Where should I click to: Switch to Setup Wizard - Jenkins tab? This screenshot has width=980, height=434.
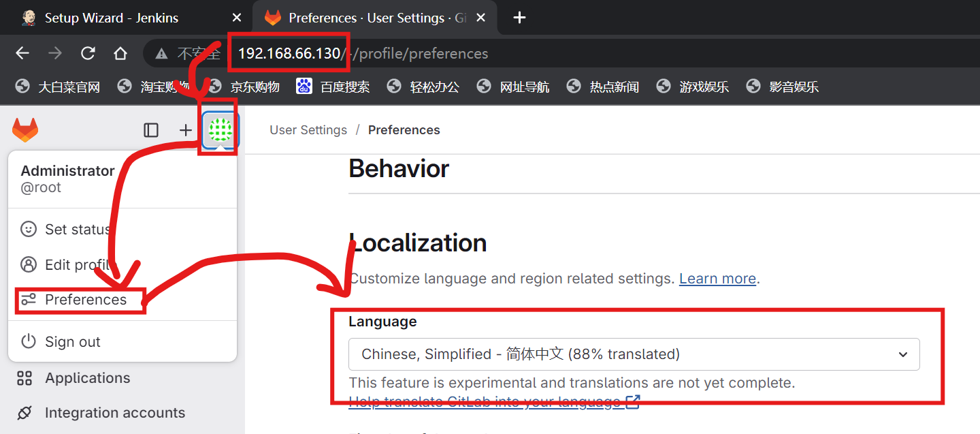(x=127, y=18)
